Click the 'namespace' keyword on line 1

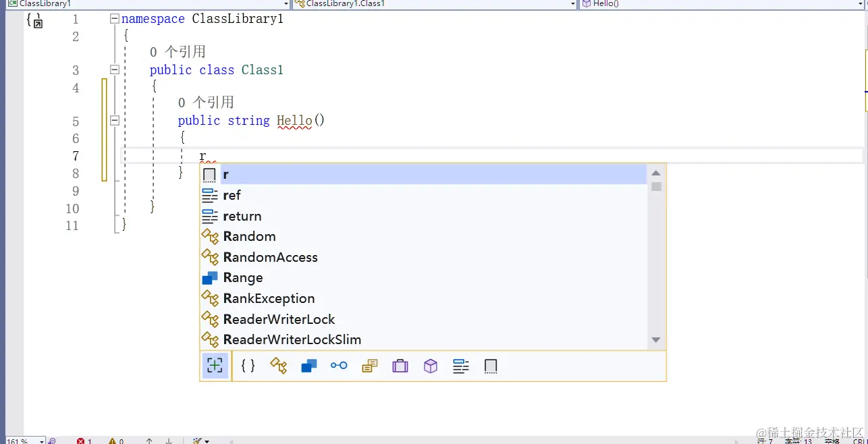click(153, 19)
